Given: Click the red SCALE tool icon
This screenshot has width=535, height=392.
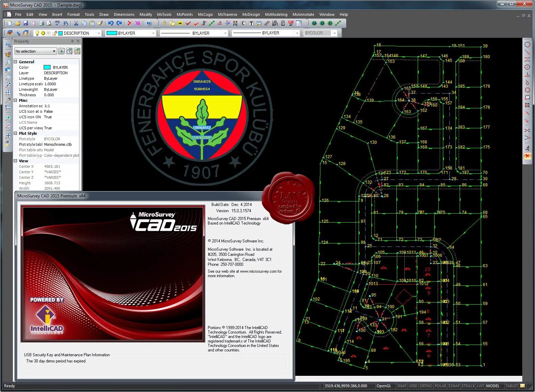Looking at the screenshot, I should pos(291,23).
